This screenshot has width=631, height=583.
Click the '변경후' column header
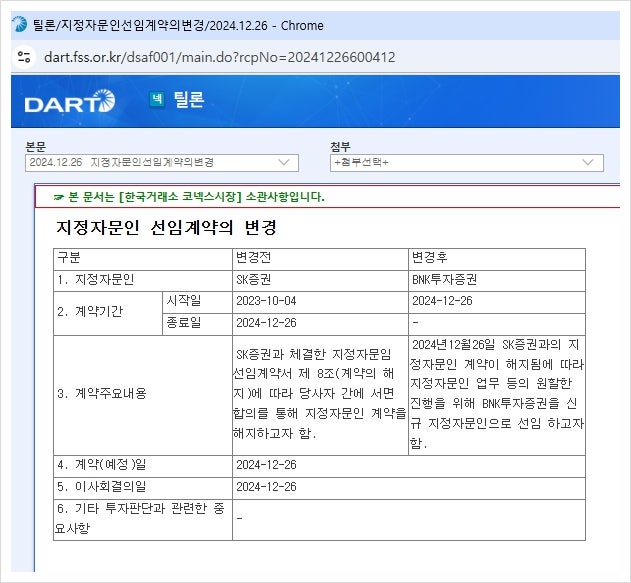tap(497, 260)
